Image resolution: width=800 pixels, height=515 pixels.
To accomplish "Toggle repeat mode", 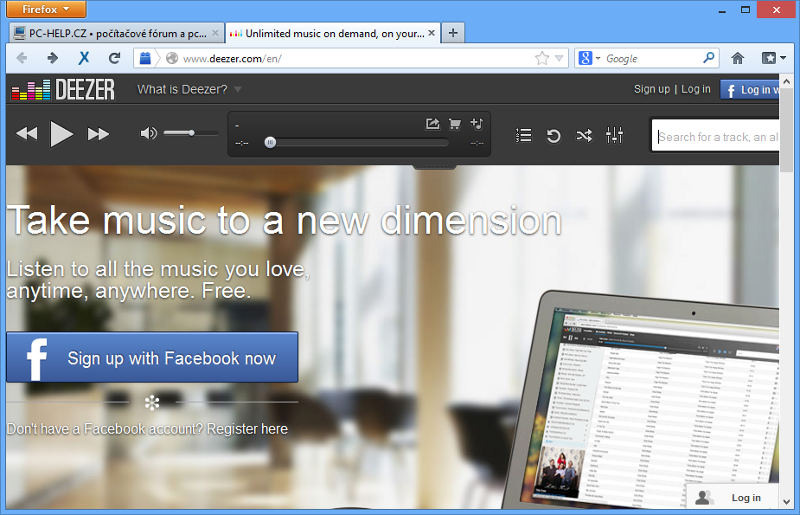I will point(553,135).
